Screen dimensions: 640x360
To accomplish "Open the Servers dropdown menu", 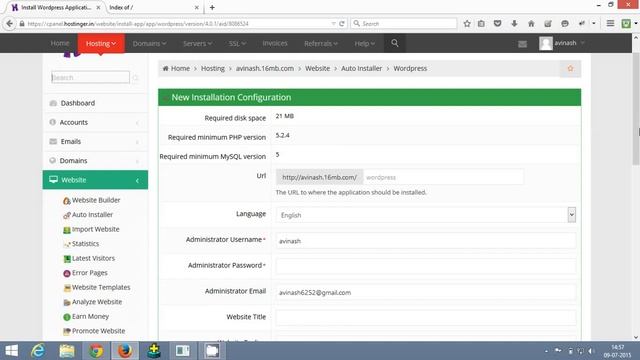I will (198, 43).
